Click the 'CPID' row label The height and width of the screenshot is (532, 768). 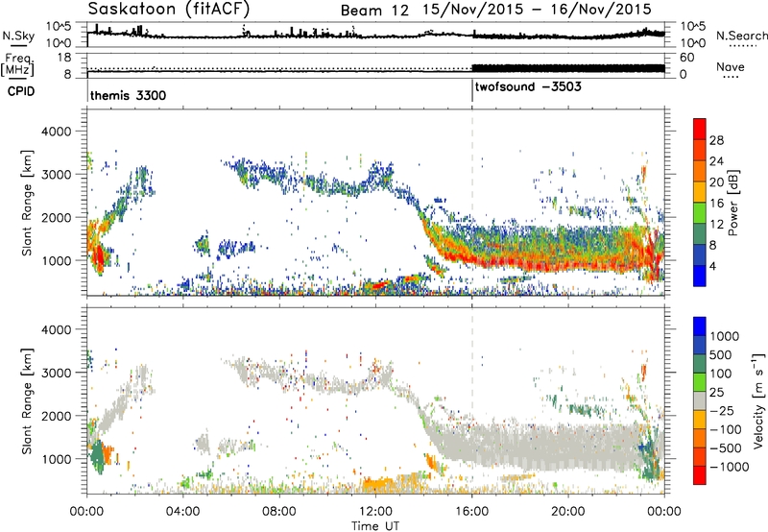click(x=21, y=91)
